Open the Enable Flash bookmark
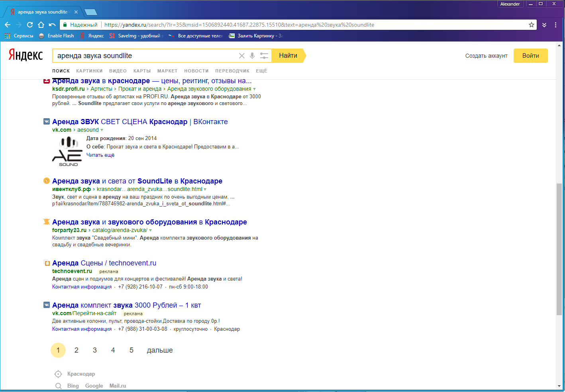 coord(56,36)
